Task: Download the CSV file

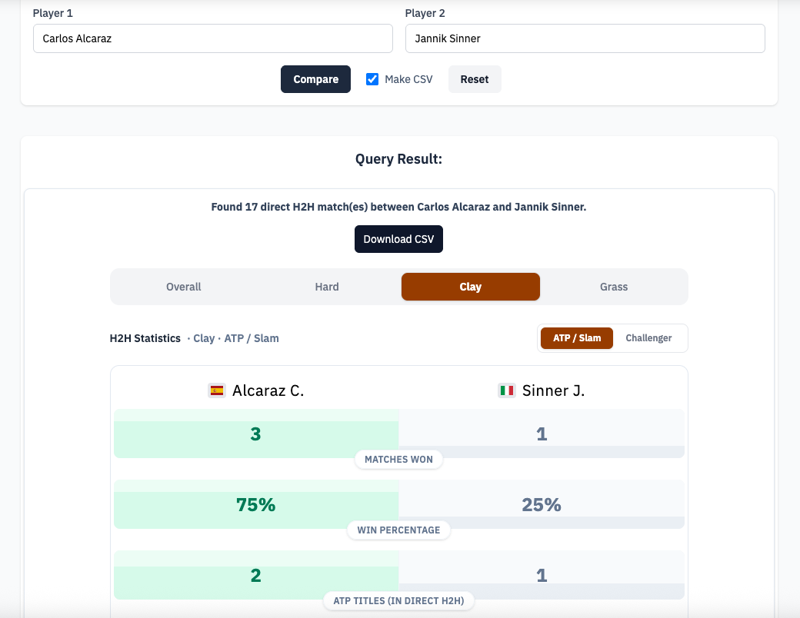Action: pos(398,239)
